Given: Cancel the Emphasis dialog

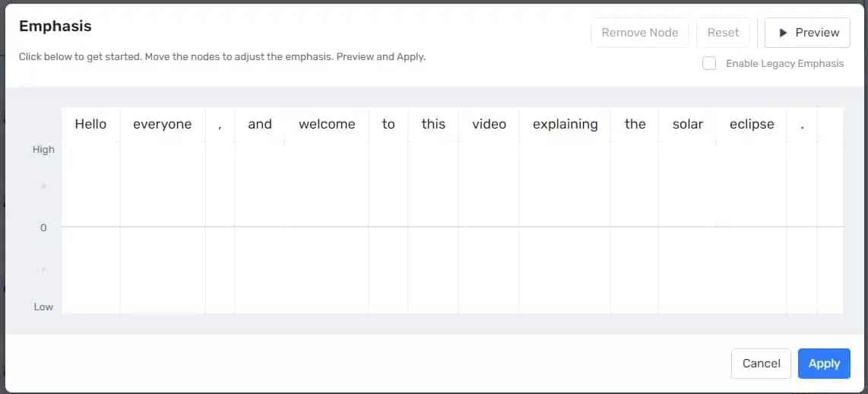Looking at the screenshot, I should click(761, 364).
